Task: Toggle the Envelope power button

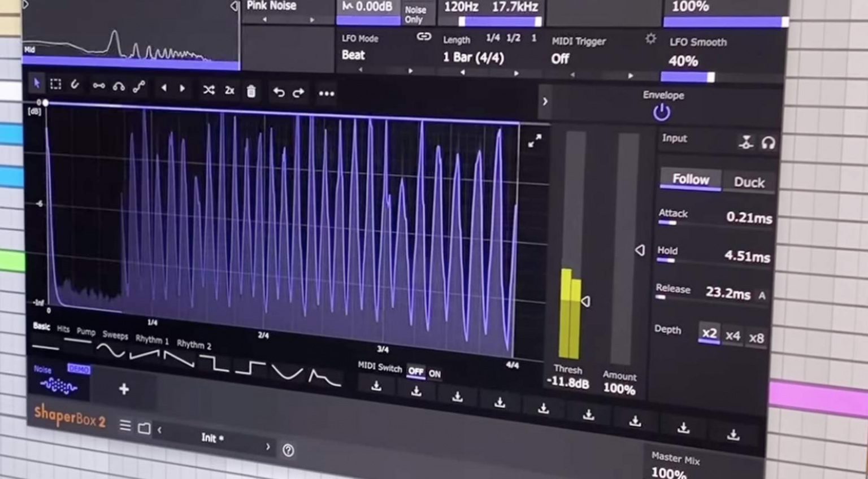Action: pyautogui.click(x=662, y=112)
